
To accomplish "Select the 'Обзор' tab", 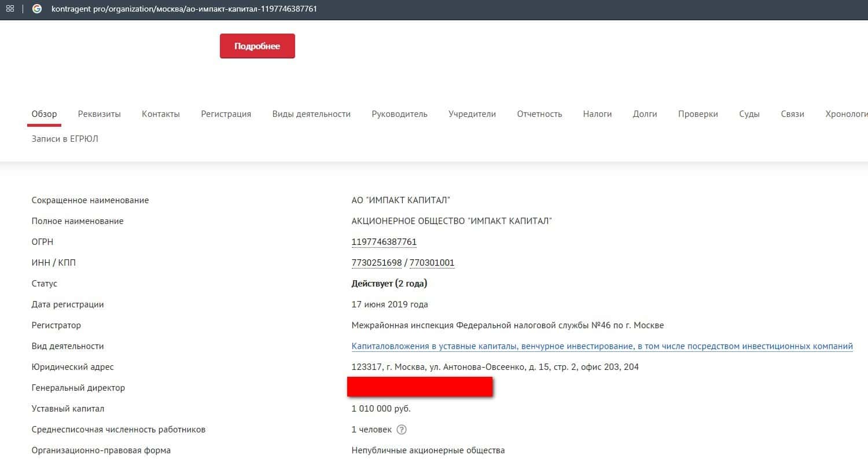I will 45,114.
